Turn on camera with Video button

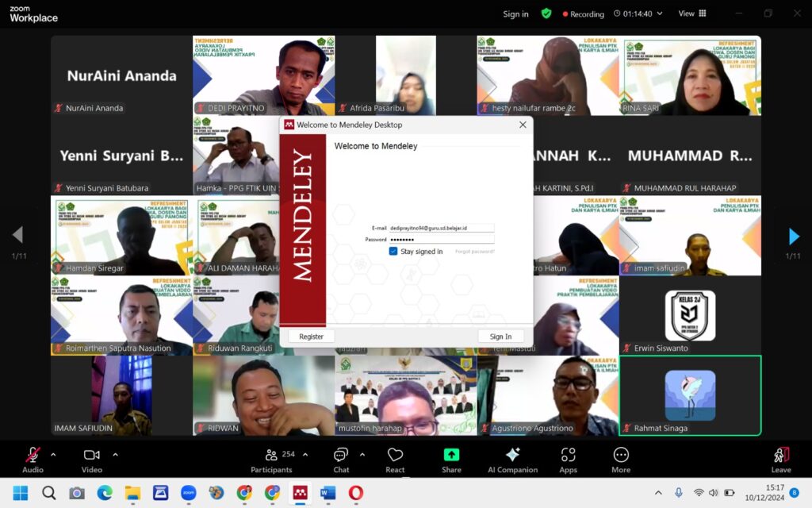(x=92, y=460)
